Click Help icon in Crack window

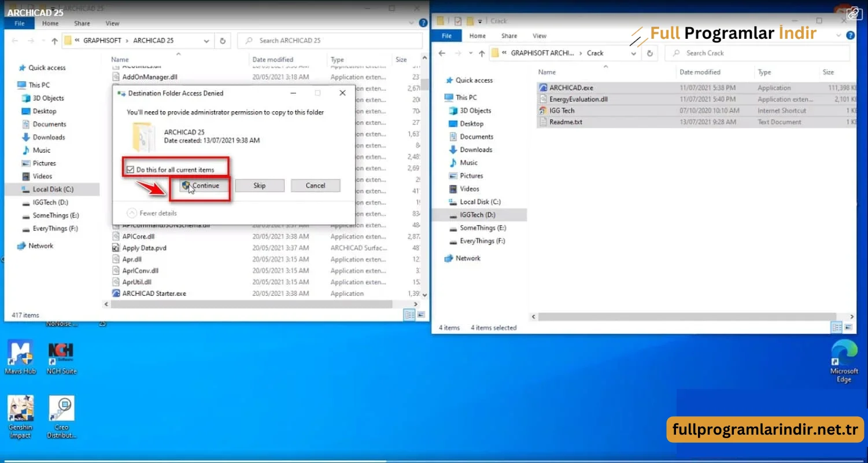[x=850, y=35]
